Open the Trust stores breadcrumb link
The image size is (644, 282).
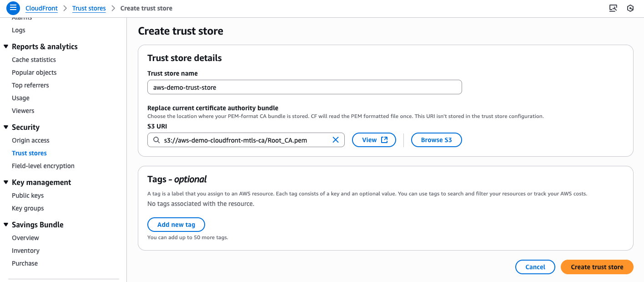pos(89,8)
